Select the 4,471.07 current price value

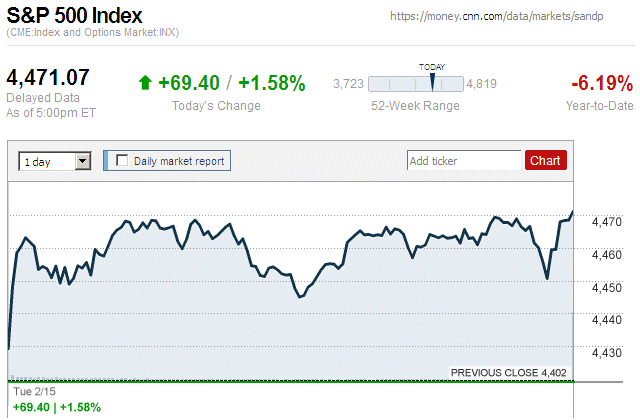pos(49,77)
